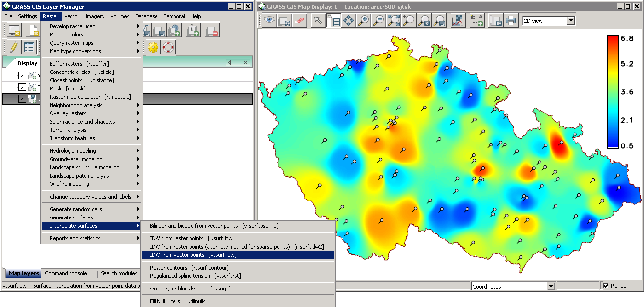Activate the Pan tool
Image resolution: width=644 pixels, height=307 pixels.
[x=348, y=21]
